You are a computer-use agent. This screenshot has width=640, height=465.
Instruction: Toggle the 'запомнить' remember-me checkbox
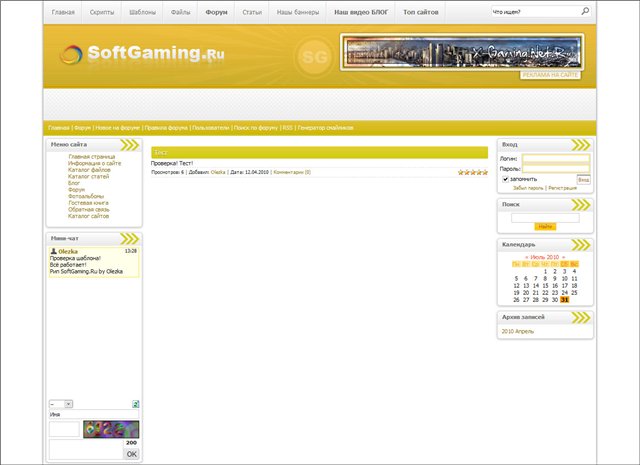[x=505, y=179]
